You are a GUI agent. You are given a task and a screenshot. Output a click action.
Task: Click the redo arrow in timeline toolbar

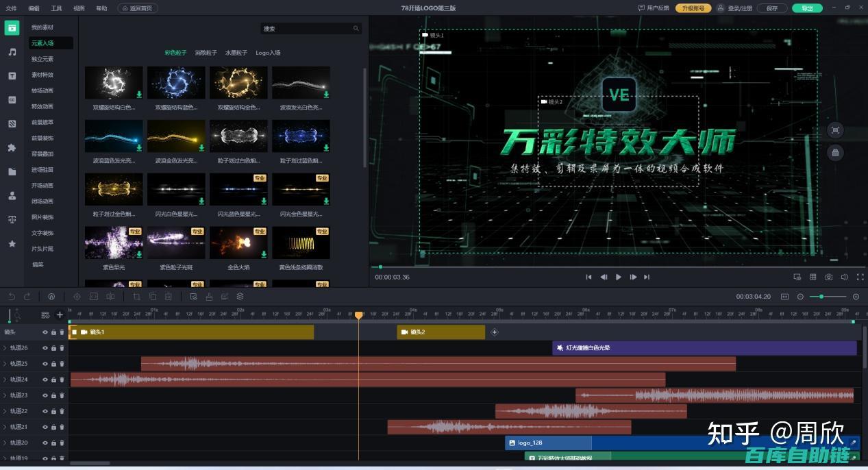[x=27, y=297]
